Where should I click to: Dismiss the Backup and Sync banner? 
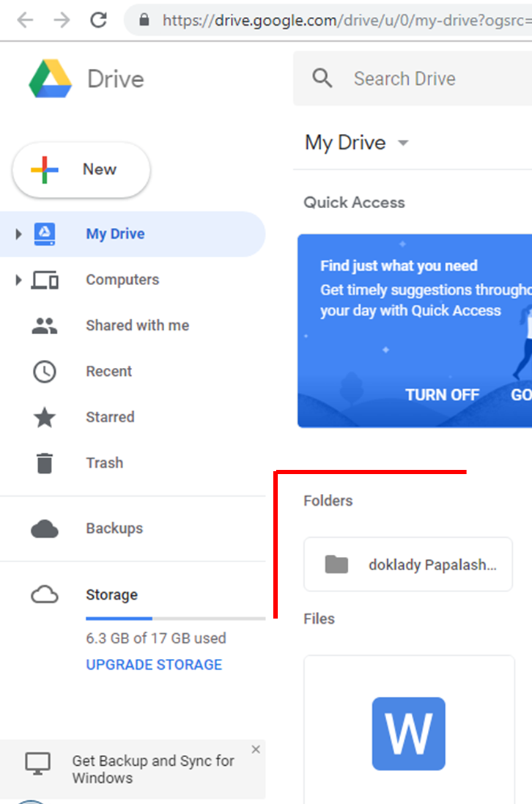pos(256,749)
